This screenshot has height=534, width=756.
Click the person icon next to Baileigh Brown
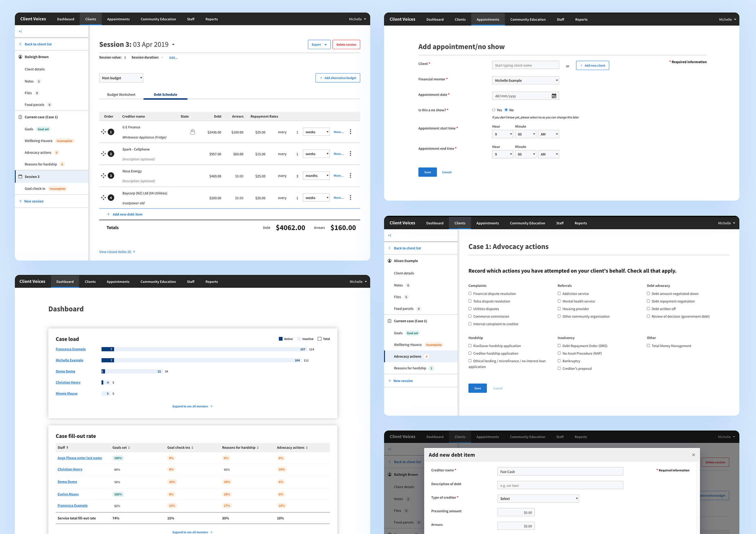click(x=20, y=57)
